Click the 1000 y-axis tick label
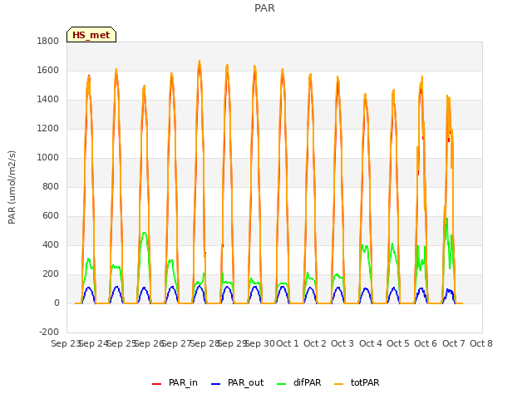Image resolution: width=532 pixels, height=399 pixels. [x=48, y=158]
